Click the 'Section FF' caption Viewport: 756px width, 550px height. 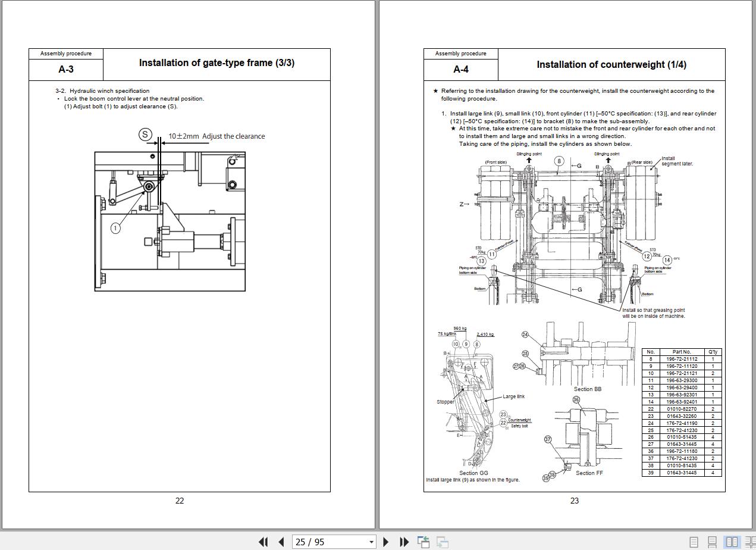[x=589, y=473]
